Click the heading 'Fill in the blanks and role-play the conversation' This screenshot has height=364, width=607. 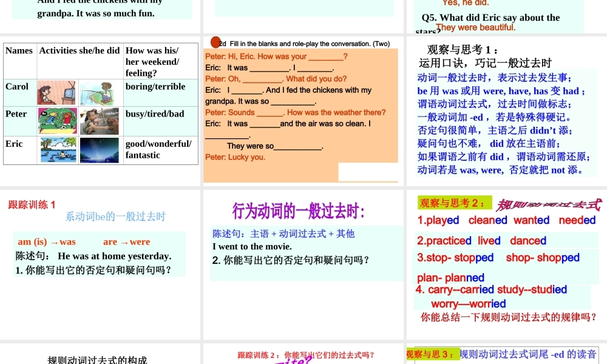[x=300, y=44]
